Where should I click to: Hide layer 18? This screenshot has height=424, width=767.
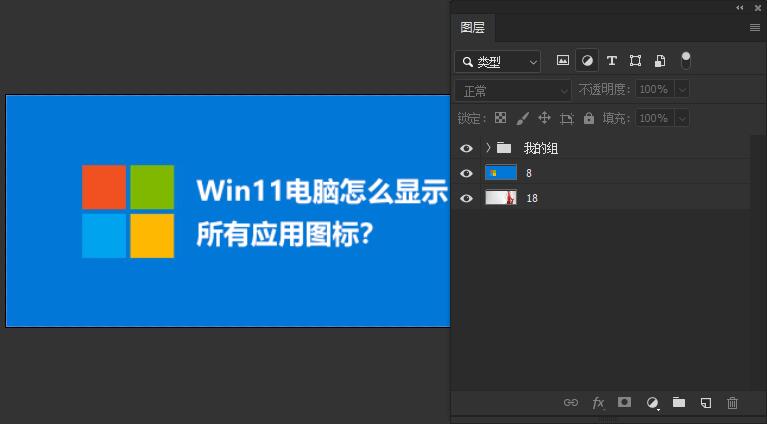pos(466,198)
